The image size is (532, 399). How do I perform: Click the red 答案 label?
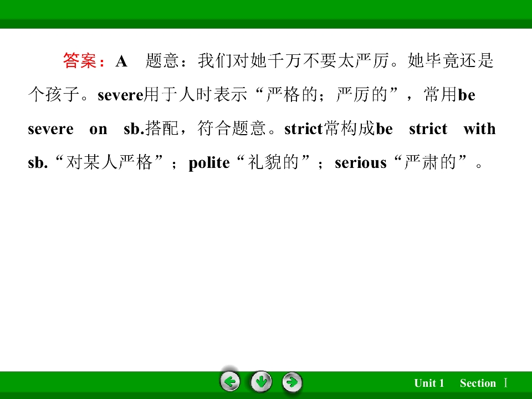click(x=80, y=61)
